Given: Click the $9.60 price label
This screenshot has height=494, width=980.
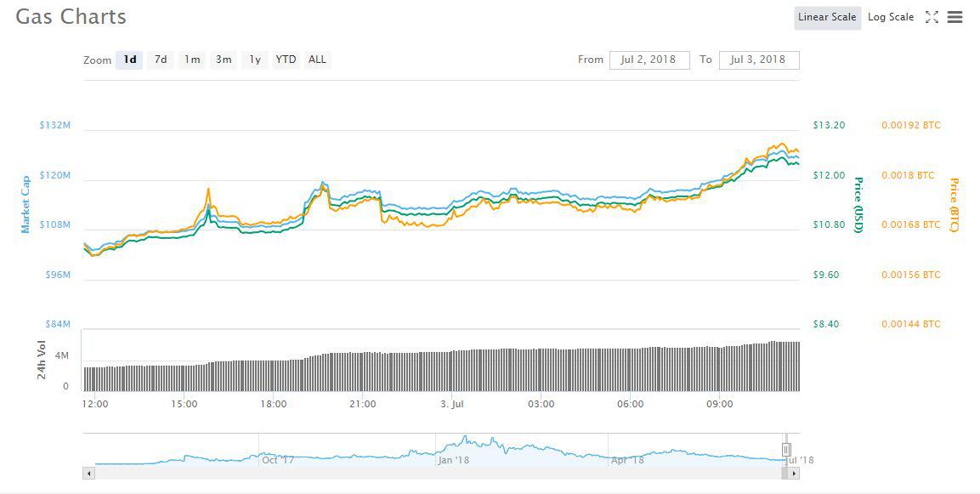Looking at the screenshot, I should coord(825,275).
